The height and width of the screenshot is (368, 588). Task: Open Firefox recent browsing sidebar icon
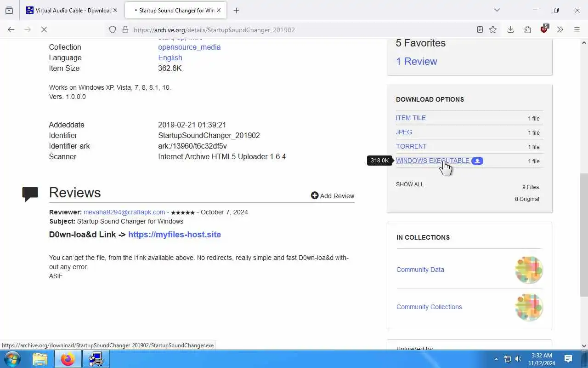click(9, 10)
